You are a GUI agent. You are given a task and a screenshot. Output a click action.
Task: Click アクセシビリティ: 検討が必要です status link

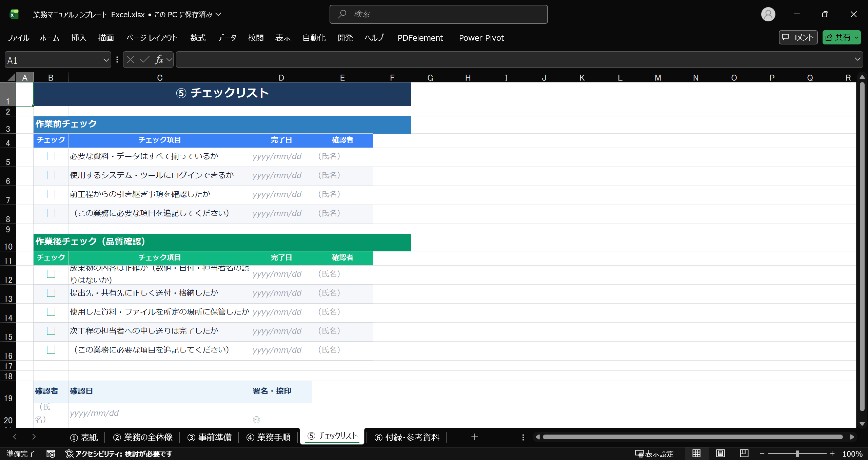(119, 454)
